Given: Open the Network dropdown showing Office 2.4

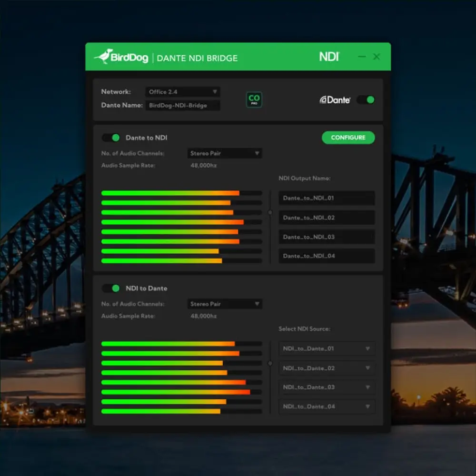Looking at the screenshot, I should (183, 92).
